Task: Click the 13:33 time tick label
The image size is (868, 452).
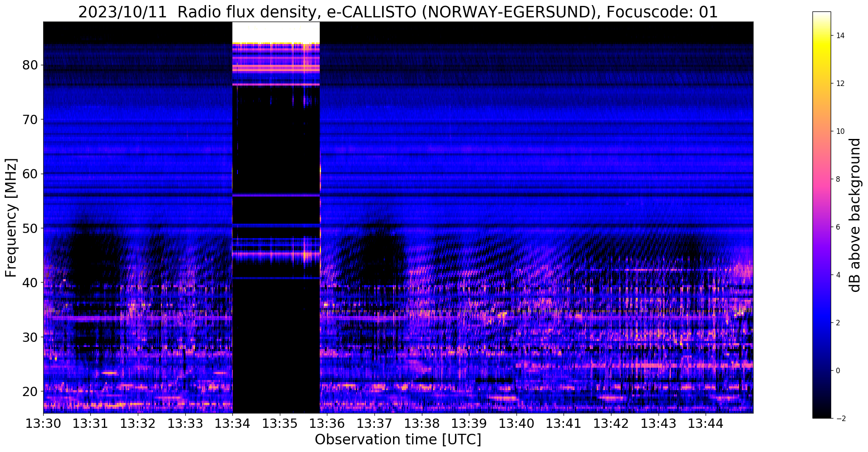Action: [x=185, y=423]
